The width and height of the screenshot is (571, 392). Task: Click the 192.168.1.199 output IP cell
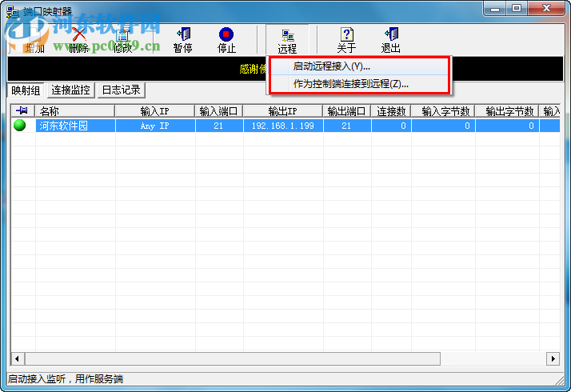click(283, 126)
